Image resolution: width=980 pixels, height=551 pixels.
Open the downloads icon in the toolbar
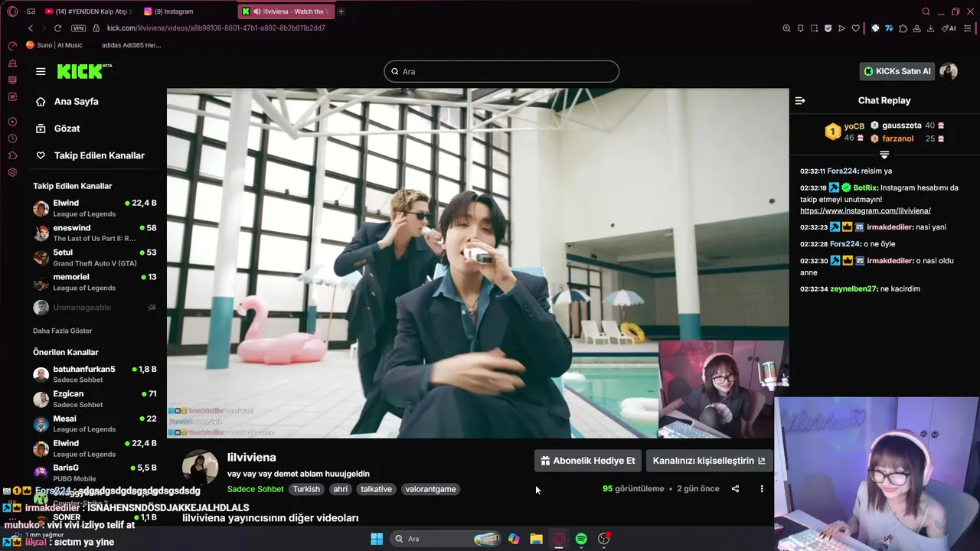tap(930, 28)
